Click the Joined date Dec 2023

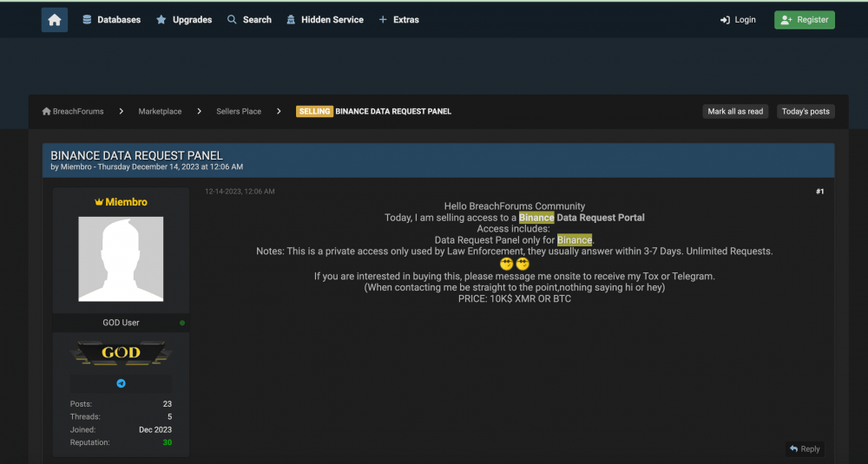pyautogui.click(x=155, y=429)
